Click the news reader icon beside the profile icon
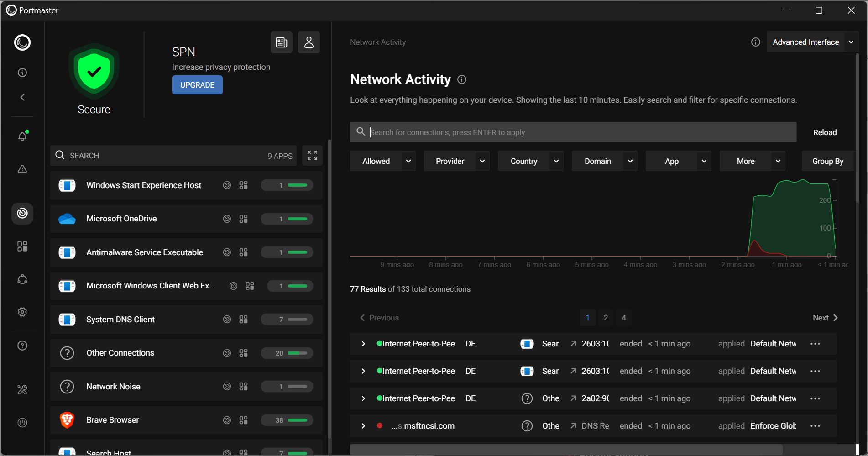The width and height of the screenshot is (868, 456). (281, 42)
